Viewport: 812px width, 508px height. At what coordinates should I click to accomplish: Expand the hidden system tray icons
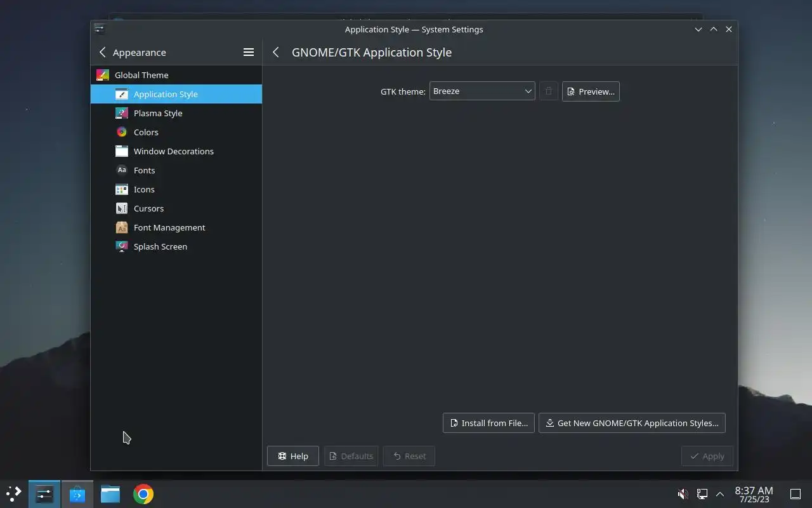720,494
